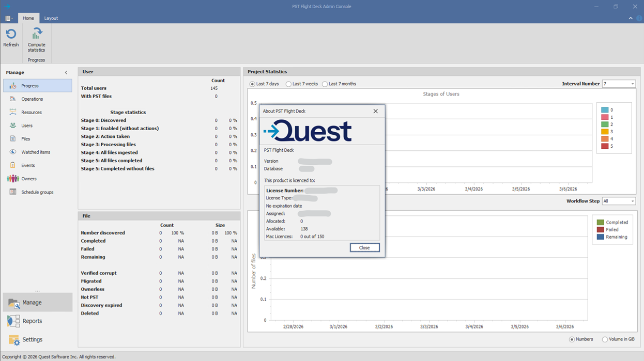Screen dimensions: 644x361
Task: Open the Workflow Step dropdown
Action: (632, 201)
